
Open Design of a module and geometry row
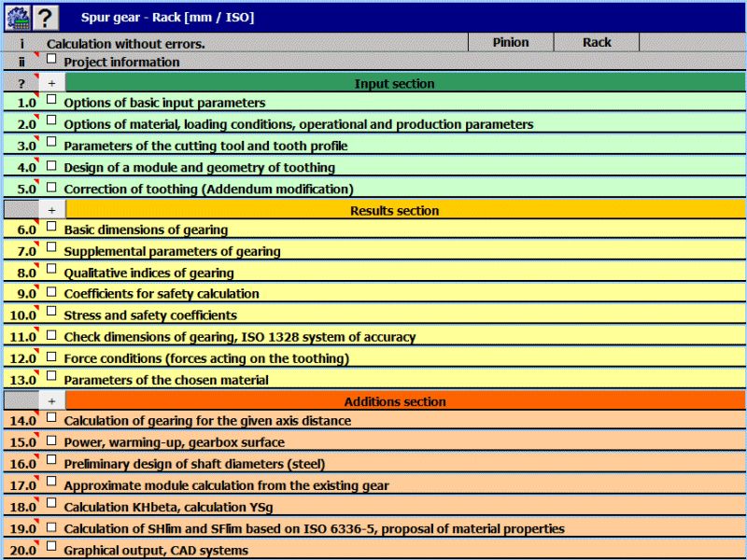[x=374, y=167]
